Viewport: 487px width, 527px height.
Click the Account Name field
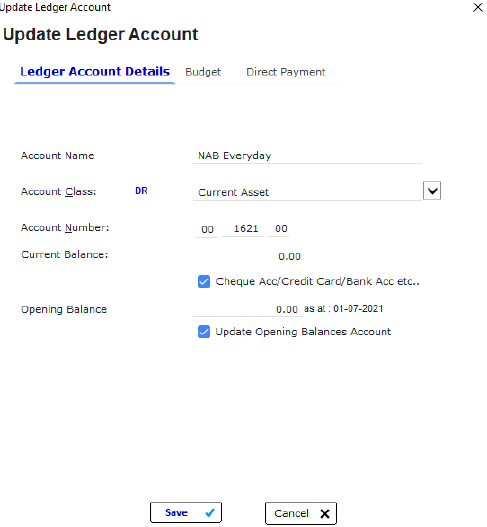307,156
